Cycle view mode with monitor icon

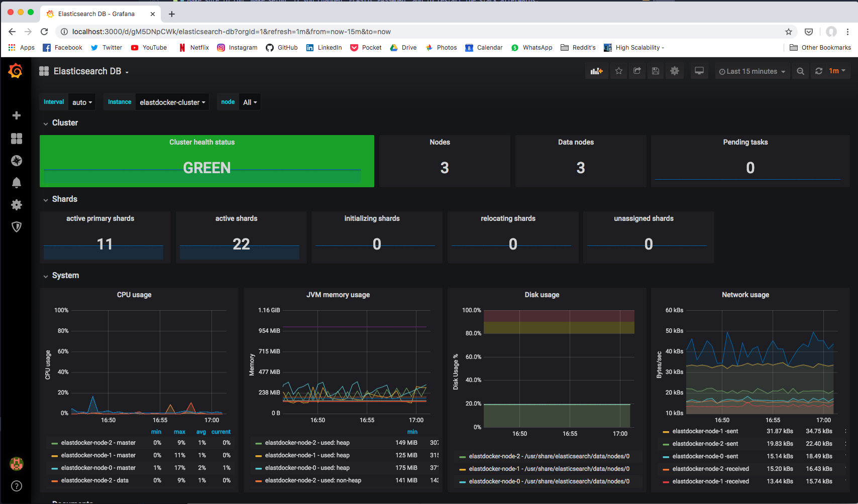point(699,71)
